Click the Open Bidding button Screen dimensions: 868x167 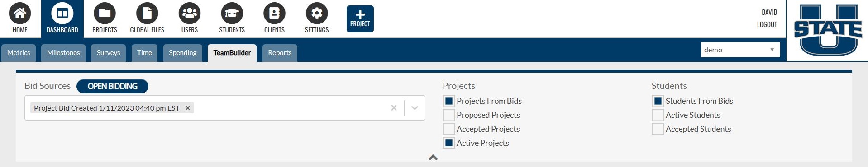tap(112, 86)
